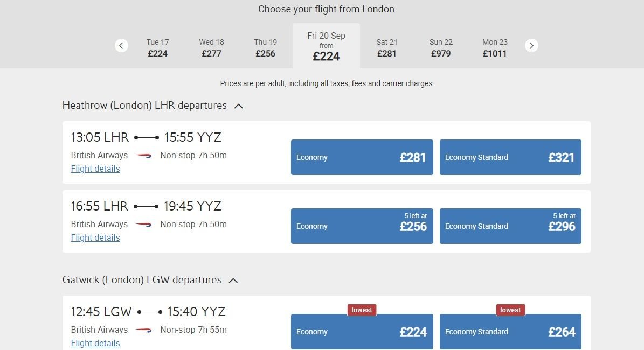Screen dimensions: 644x350
Task: Select the Tue 17 date tab
Action: (157, 47)
